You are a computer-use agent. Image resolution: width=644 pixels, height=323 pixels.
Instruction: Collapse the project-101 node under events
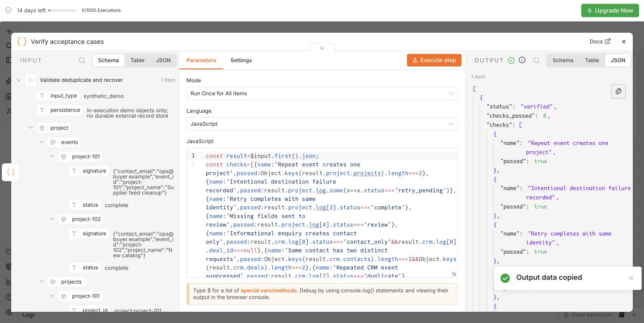click(52, 157)
